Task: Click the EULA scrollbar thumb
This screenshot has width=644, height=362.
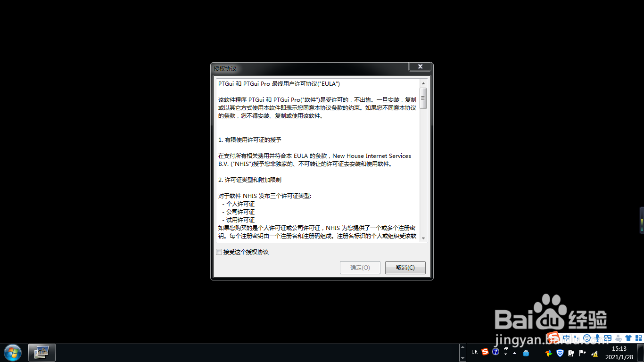Action: [423, 99]
